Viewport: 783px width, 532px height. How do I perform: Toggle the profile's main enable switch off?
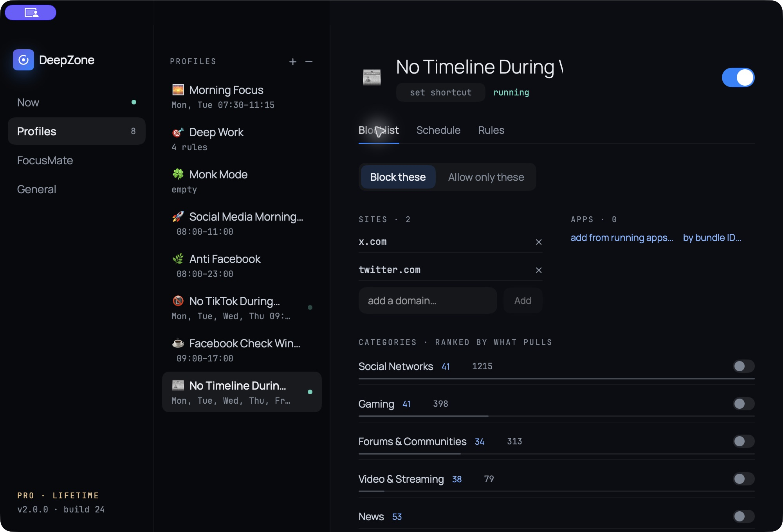coord(738,77)
